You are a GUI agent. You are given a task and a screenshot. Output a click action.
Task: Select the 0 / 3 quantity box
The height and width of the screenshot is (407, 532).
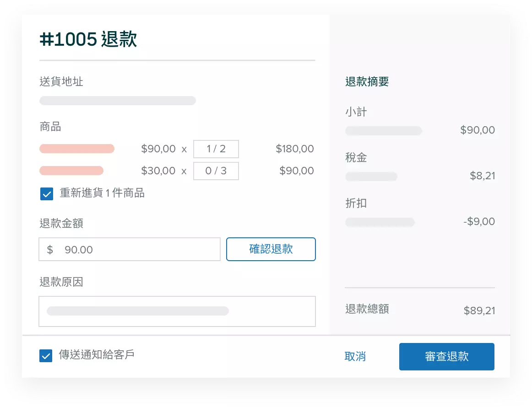coord(216,171)
